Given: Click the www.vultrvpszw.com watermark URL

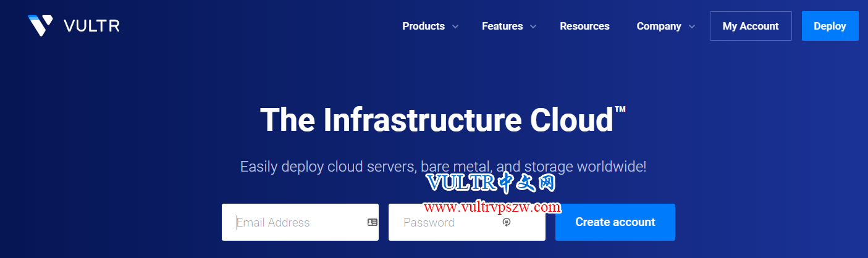Looking at the screenshot, I should click(x=492, y=207).
